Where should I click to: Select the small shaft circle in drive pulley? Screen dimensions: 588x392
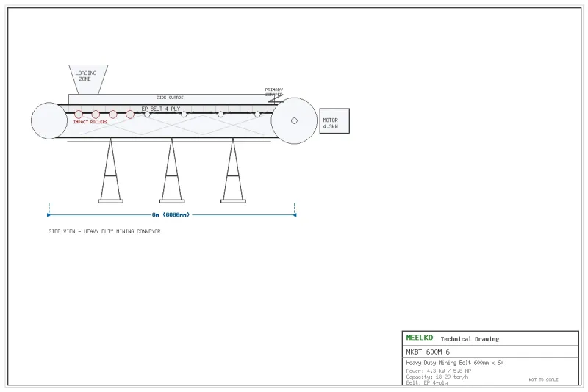point(295,121)
